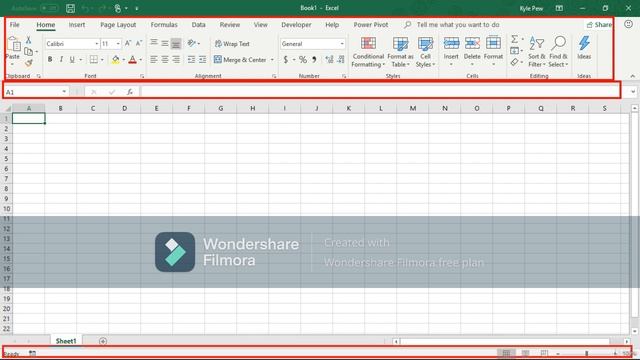Screen dimensions: 640x360
Task: Click the Merge & Center button
Action: (x=240, y=60)
